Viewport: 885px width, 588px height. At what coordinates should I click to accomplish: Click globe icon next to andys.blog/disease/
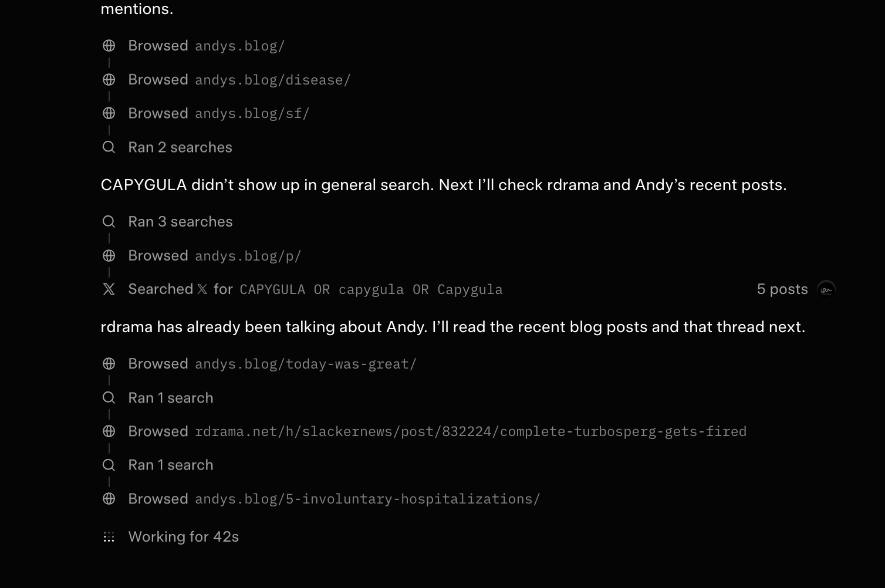click(109, 80)
